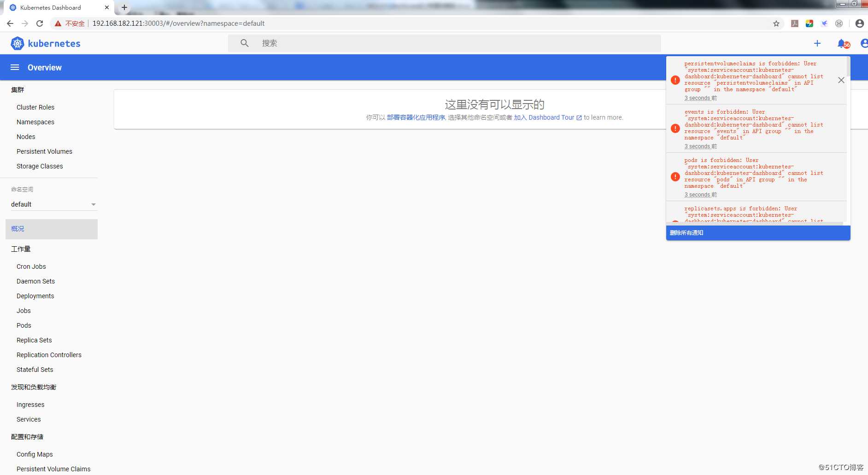868x475 pixels.
Task: Open Ingresses in sidebar
Action: pyautogui.click(x=30, y=405)
